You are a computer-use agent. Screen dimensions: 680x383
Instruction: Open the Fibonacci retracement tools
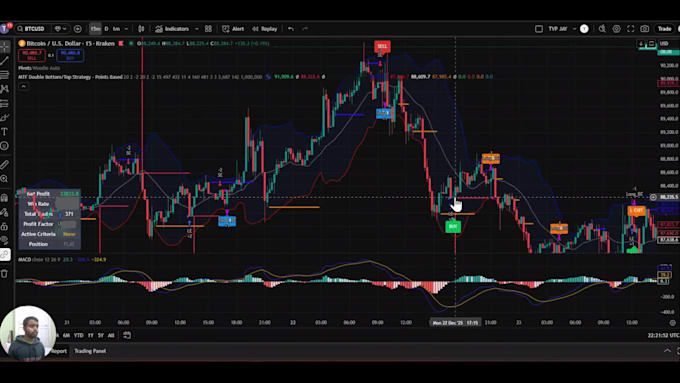tap(5, 75)
